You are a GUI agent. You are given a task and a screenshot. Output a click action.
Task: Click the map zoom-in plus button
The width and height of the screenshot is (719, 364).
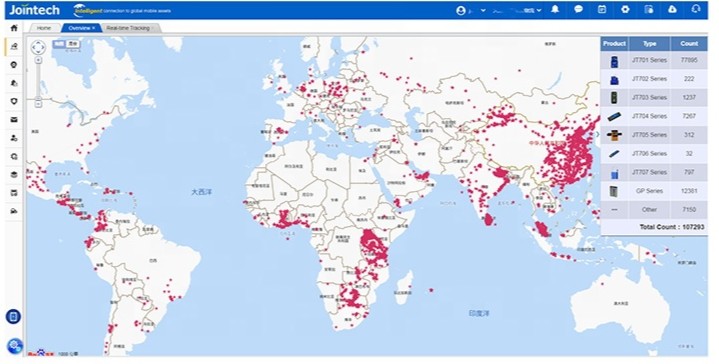coord(39,60)
